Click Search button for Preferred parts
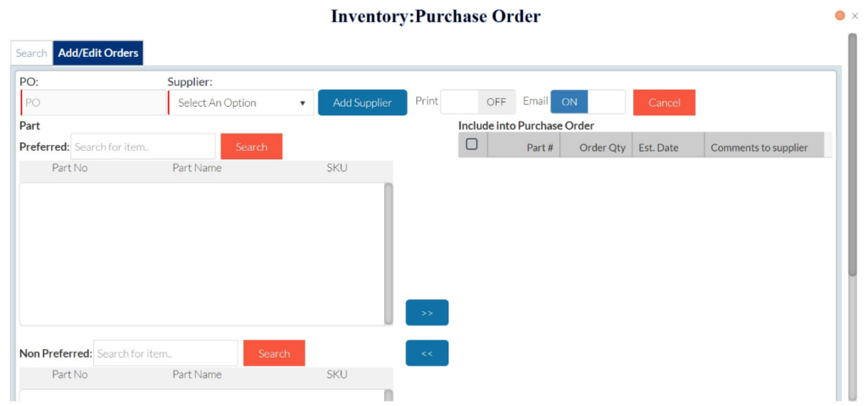 [251, 147]
